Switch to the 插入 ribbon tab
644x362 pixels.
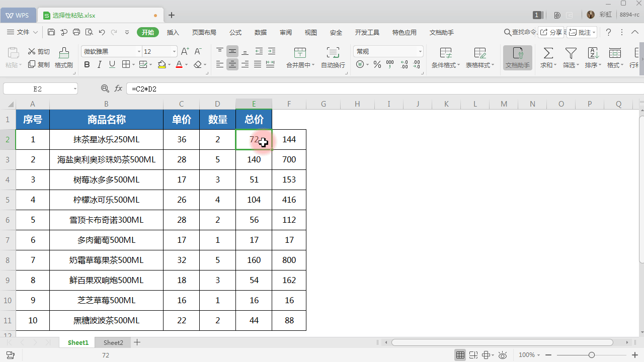(173, 32)
